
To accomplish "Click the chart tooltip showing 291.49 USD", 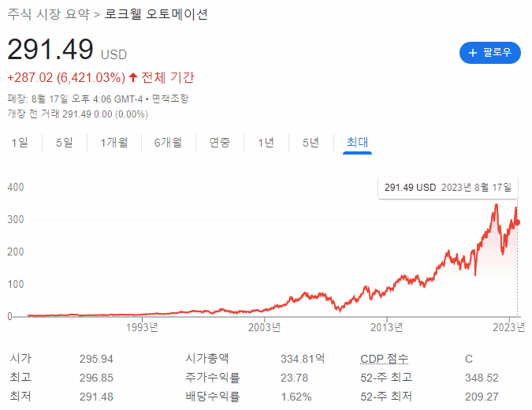I will (448, 188).
